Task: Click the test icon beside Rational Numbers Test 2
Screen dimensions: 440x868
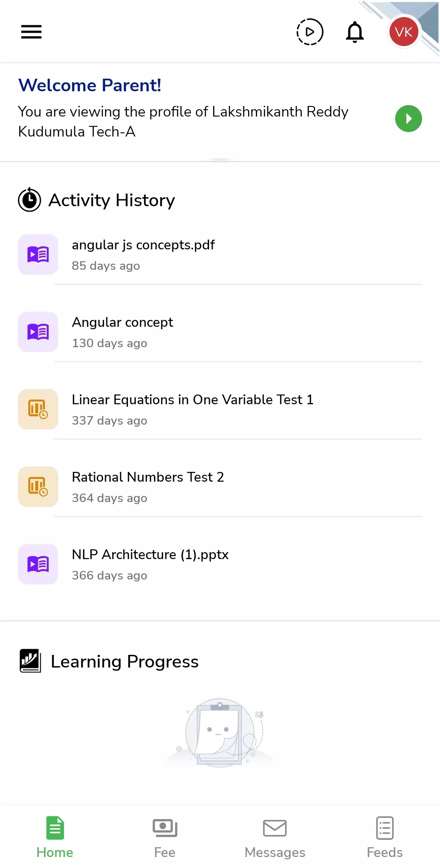Action: tap(37, 487)
